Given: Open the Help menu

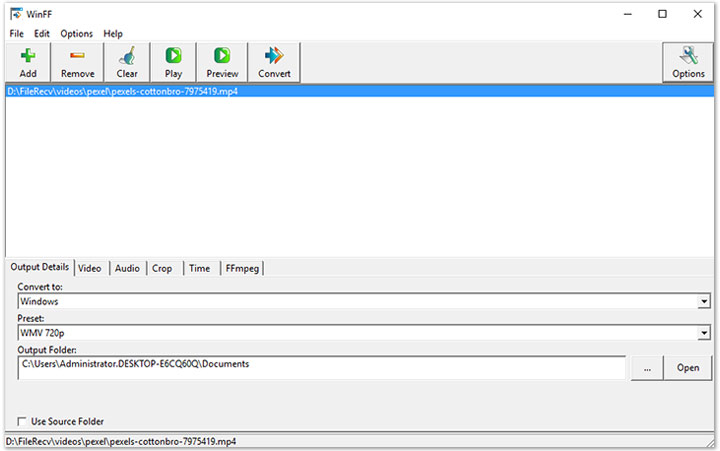Looking at the screenshot, I should pyautogui.click(x=113, y=34).
